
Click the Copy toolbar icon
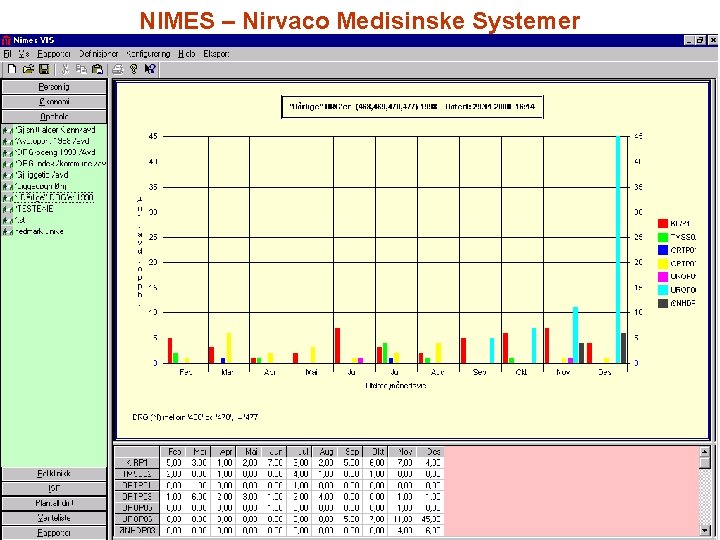(81, 69)
